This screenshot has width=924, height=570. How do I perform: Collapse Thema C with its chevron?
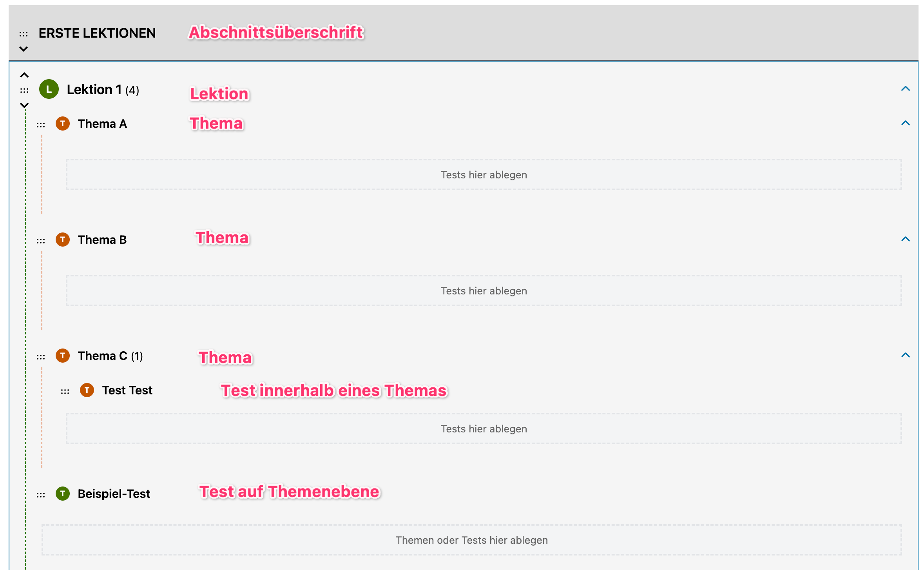(906, 355)
